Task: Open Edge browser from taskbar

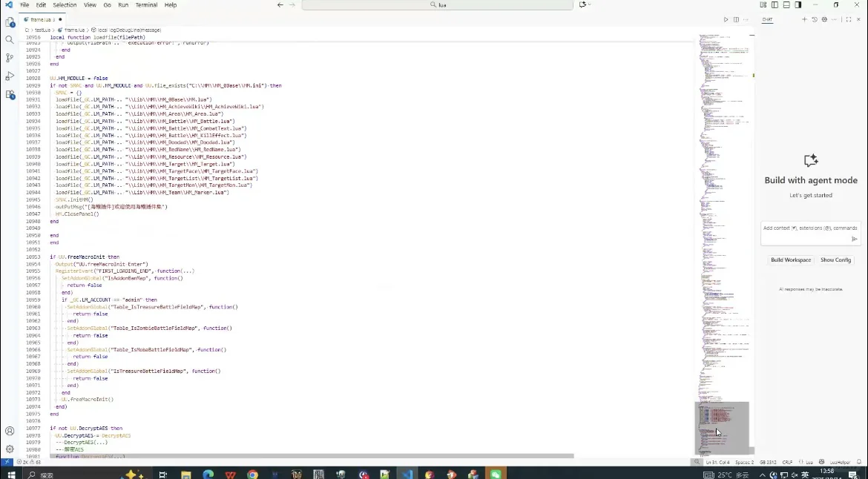Action: tap(208, 474)
